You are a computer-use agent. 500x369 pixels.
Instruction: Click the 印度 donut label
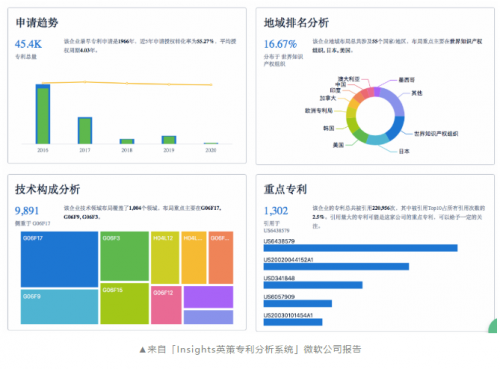(335, 90)
